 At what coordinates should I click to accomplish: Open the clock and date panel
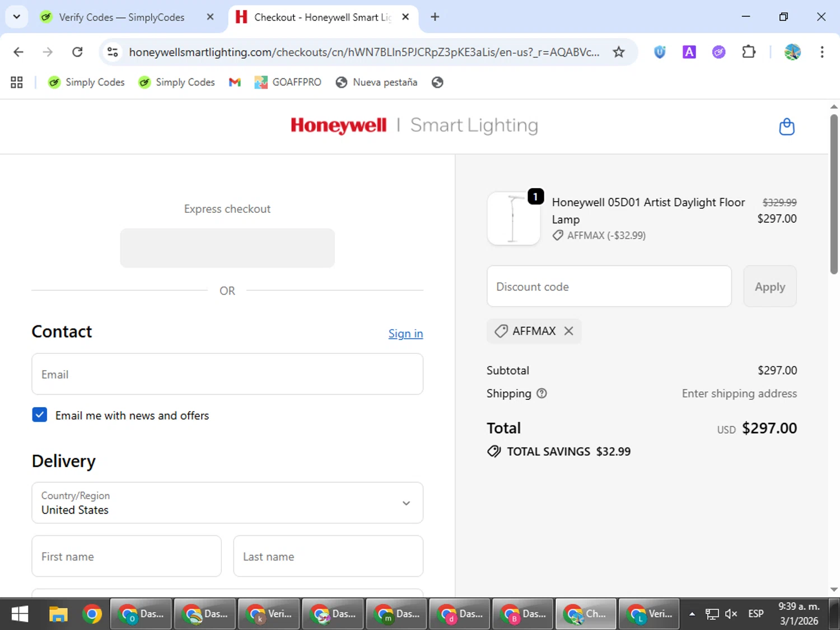(x=799, y=614)
